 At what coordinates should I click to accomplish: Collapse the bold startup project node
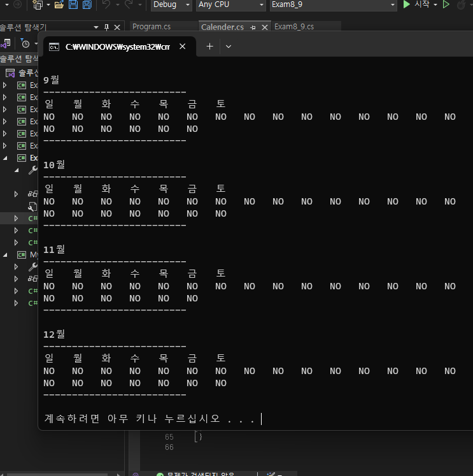pos(5,158)
